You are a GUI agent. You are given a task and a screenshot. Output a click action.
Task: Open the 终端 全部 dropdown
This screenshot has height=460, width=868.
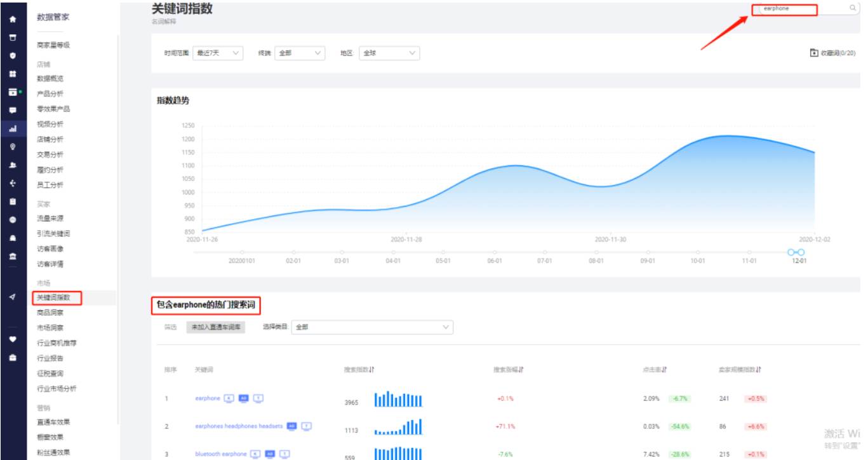point(300,53)
